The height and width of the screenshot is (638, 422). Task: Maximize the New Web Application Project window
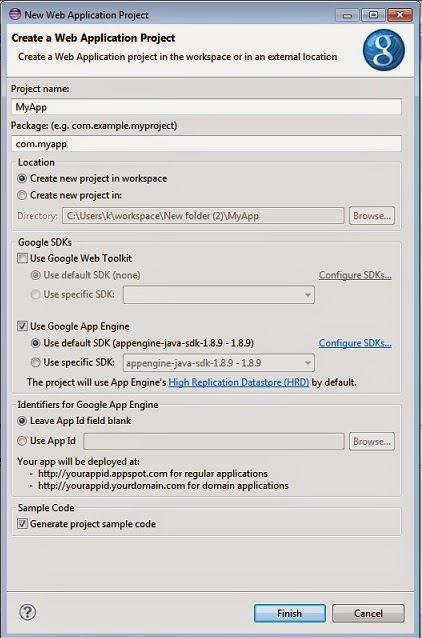point(373,15)
